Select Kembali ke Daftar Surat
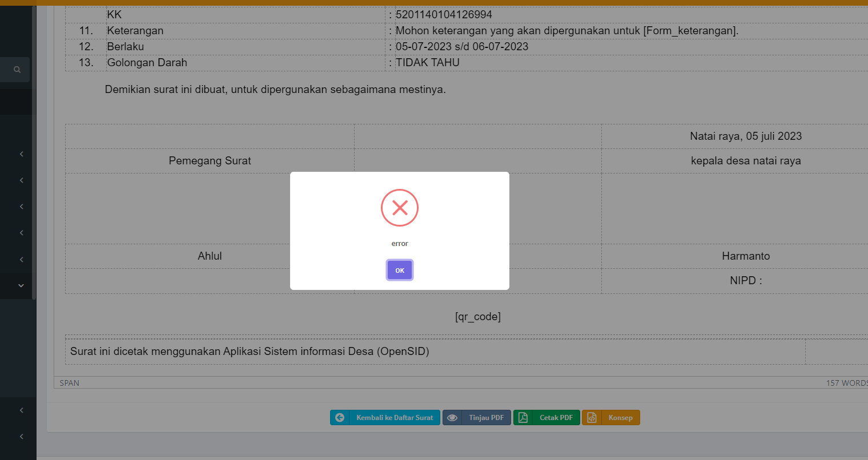 click(385, 417)
